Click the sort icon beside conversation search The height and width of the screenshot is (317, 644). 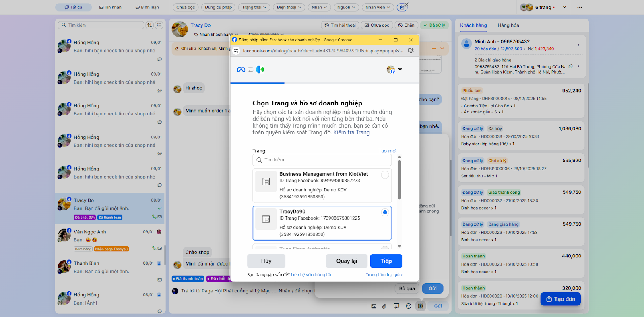point(150,25)
